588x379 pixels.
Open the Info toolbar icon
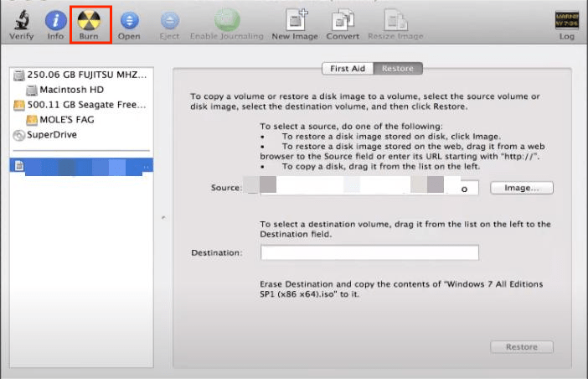coord(55,21)
